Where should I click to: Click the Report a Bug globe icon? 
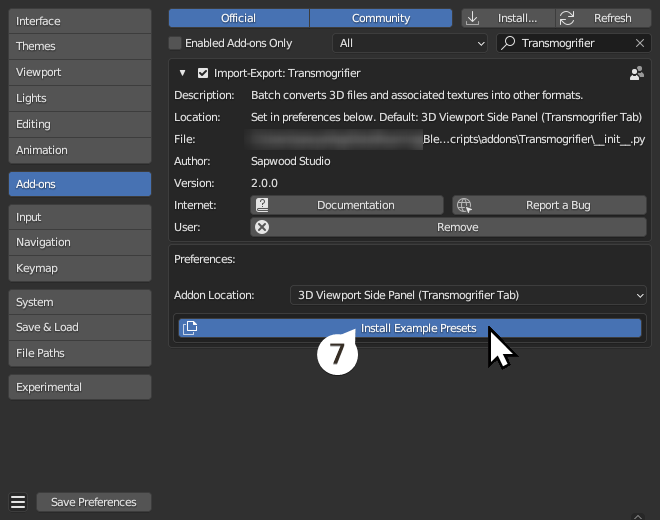(x=464, y=205)
